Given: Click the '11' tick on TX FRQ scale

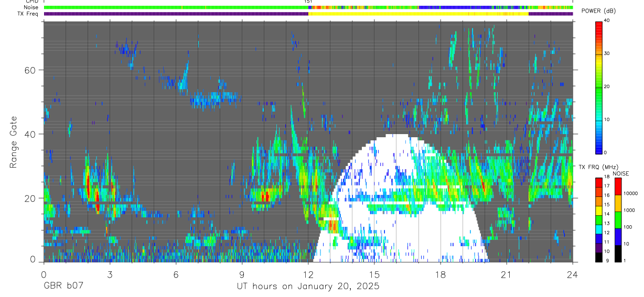Looking at the screenshot, I should pos(607,243).
